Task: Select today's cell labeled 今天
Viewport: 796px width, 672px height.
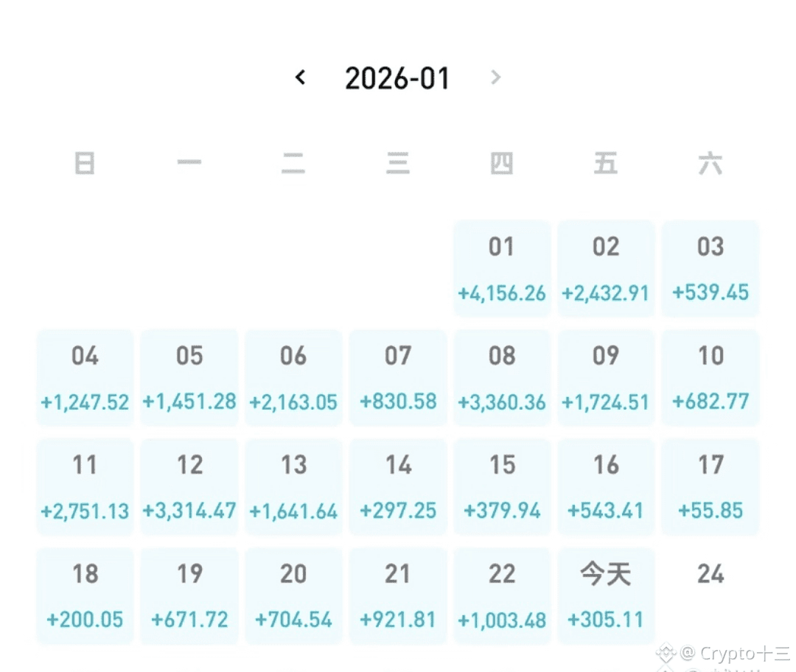Action: coord(606,596)
